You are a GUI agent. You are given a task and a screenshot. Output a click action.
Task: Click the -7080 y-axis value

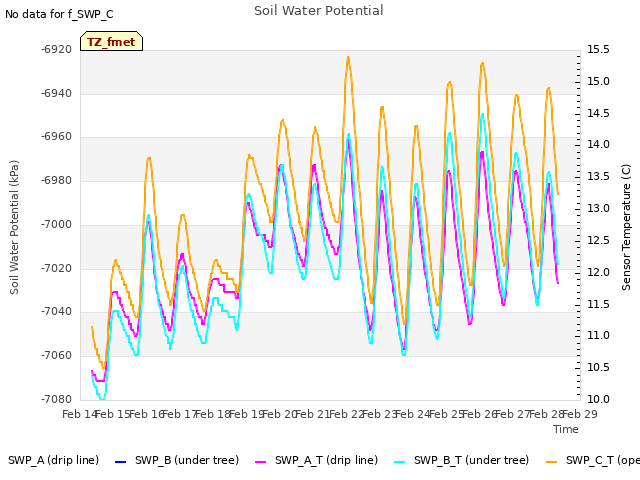coord(56,399)
